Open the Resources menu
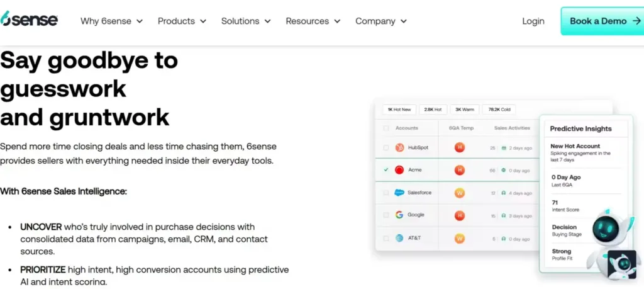The width and height of the screenshot is (644, 289). pos(313,21)
